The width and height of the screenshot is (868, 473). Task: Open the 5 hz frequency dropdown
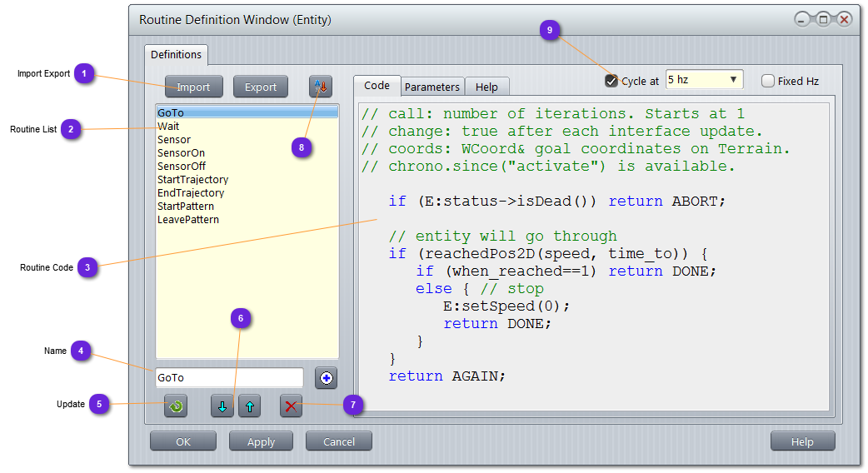click(x=704, y=80)
